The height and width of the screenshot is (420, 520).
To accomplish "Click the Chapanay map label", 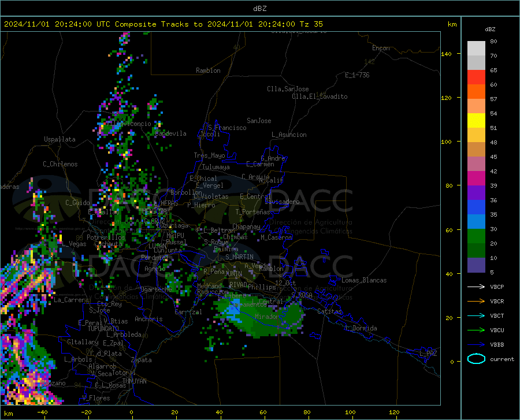I will tap(246, 226).
